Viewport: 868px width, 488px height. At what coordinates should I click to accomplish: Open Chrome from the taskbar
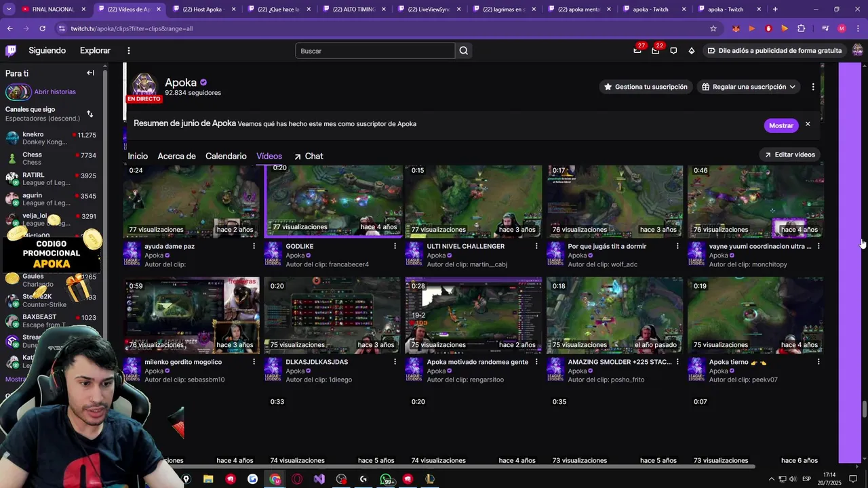coord(275,479)
